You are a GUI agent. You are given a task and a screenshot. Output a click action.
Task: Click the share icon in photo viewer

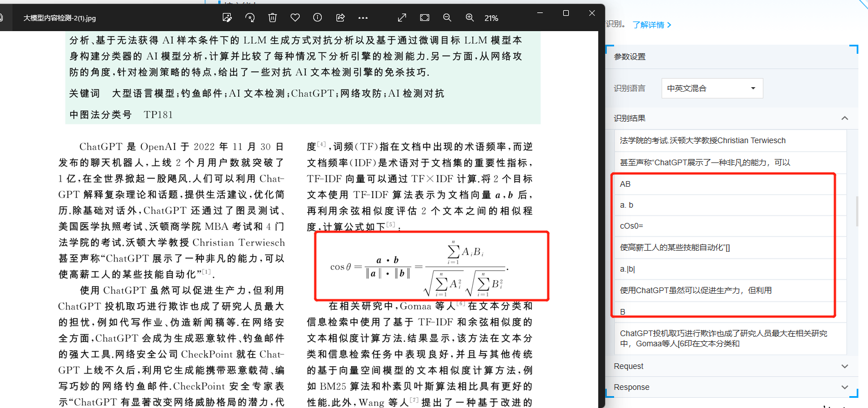coord(340,18)
